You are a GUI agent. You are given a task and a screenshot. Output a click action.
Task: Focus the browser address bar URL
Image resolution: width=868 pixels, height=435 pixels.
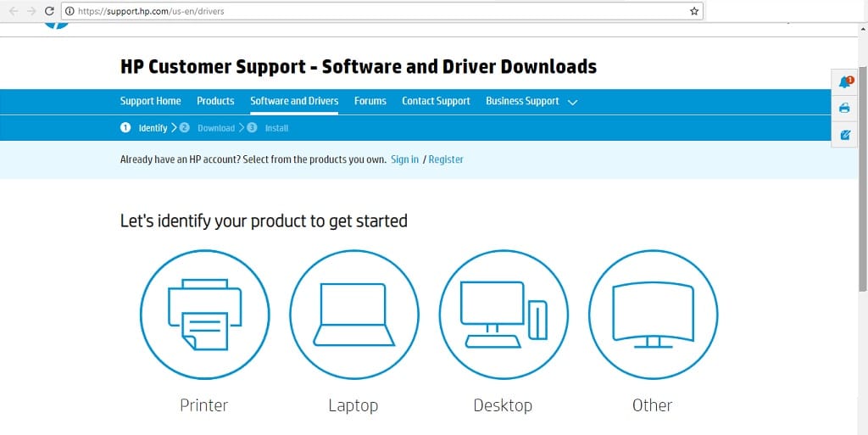[x=382, y=11]
